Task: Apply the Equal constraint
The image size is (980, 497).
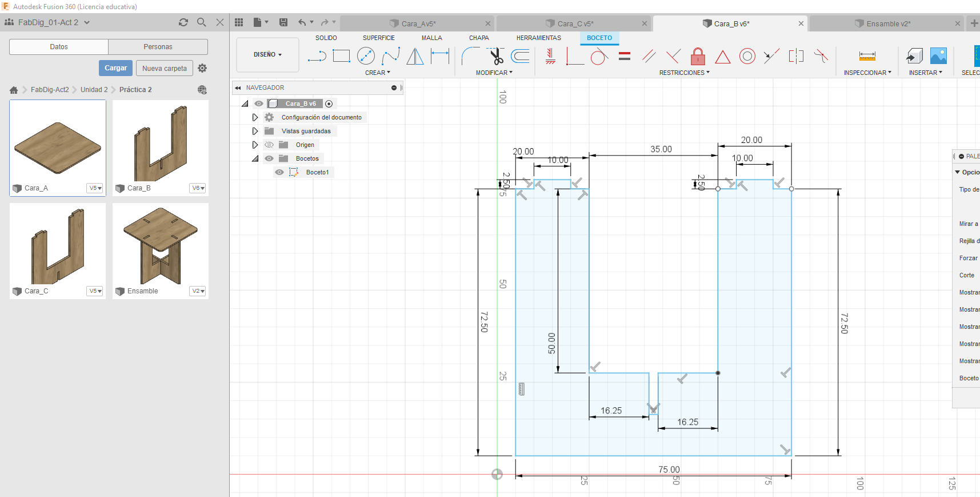Action: (x=625, y=56)
